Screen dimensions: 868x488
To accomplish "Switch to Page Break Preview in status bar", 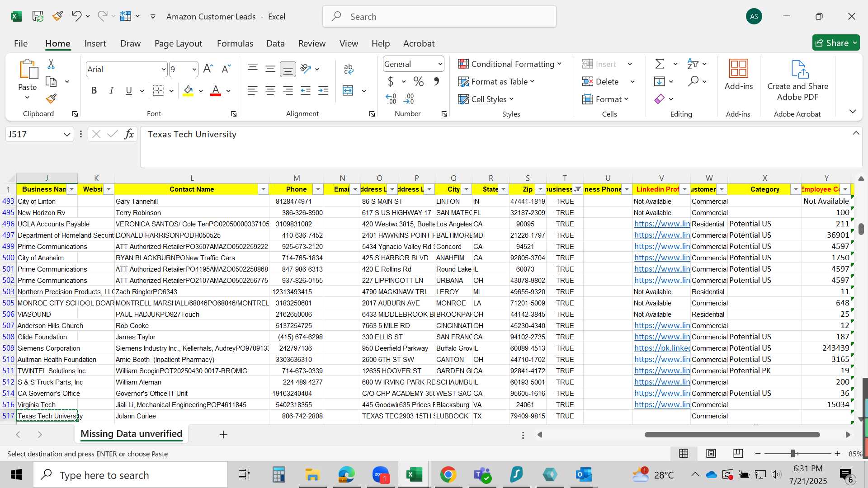I will pyautogui.click(x=738, y=453).
